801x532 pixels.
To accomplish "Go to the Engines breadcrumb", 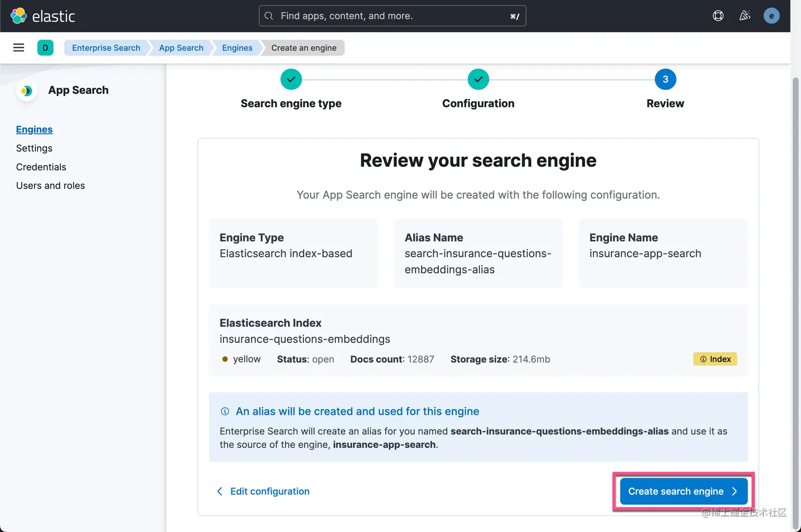I will (237, 48).
